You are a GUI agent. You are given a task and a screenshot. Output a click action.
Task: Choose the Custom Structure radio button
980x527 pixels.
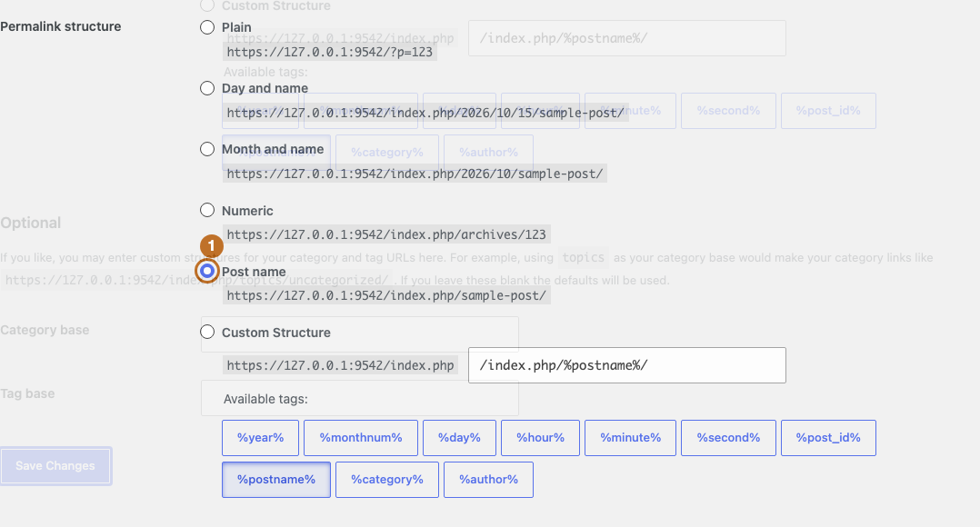[x=207, y=332]
